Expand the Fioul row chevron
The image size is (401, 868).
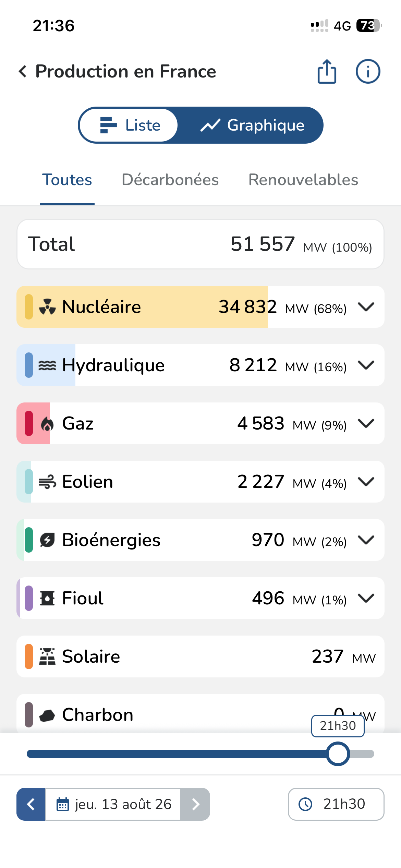[x=366, y=598]
